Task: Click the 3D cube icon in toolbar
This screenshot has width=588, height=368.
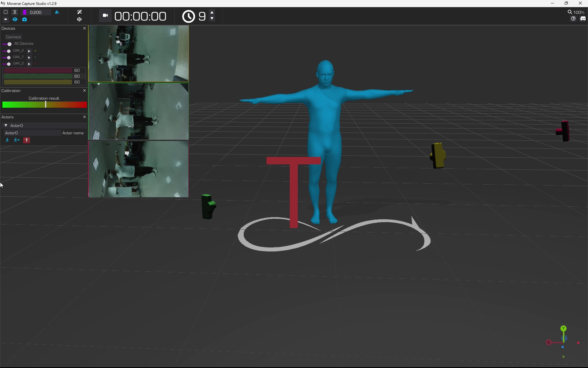Action: (79, 19)
